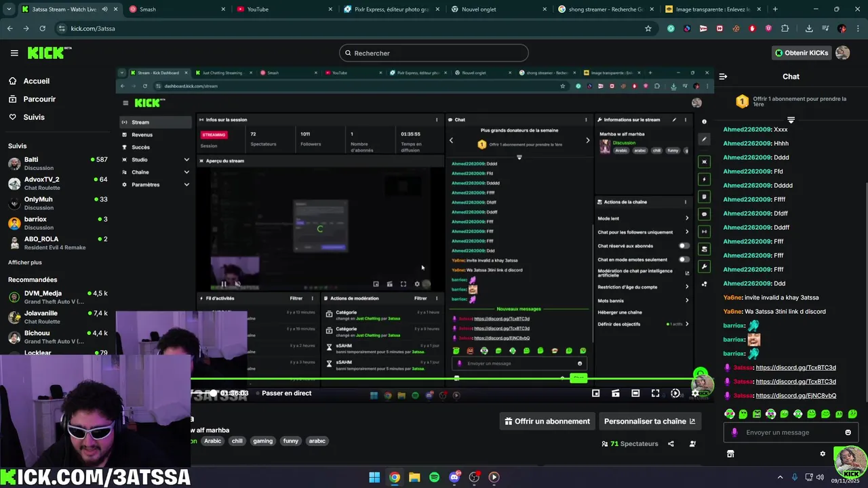868x488 pixels.
Task: Select Stream in the dashboard sidebar
Action: click(155, 122)
